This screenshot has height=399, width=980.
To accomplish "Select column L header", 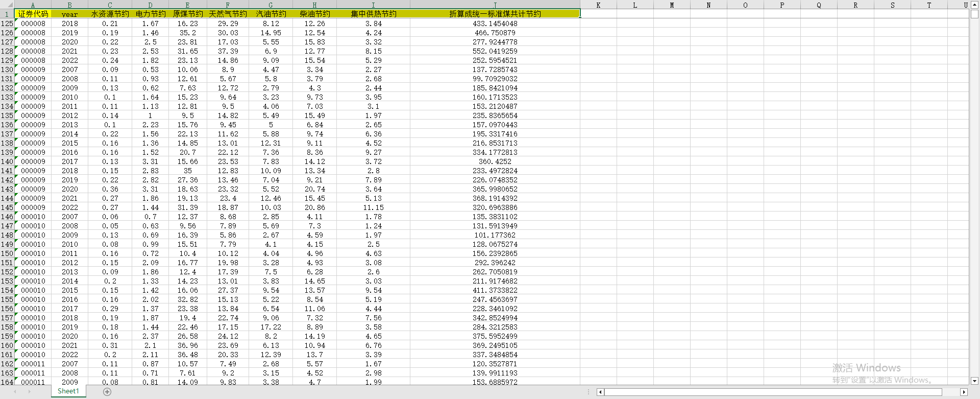I will click(635, 5).
